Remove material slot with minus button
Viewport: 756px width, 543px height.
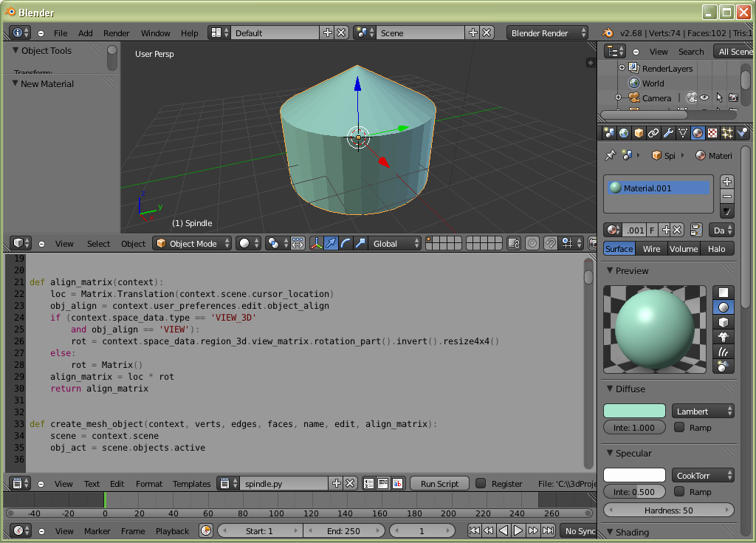727,197
